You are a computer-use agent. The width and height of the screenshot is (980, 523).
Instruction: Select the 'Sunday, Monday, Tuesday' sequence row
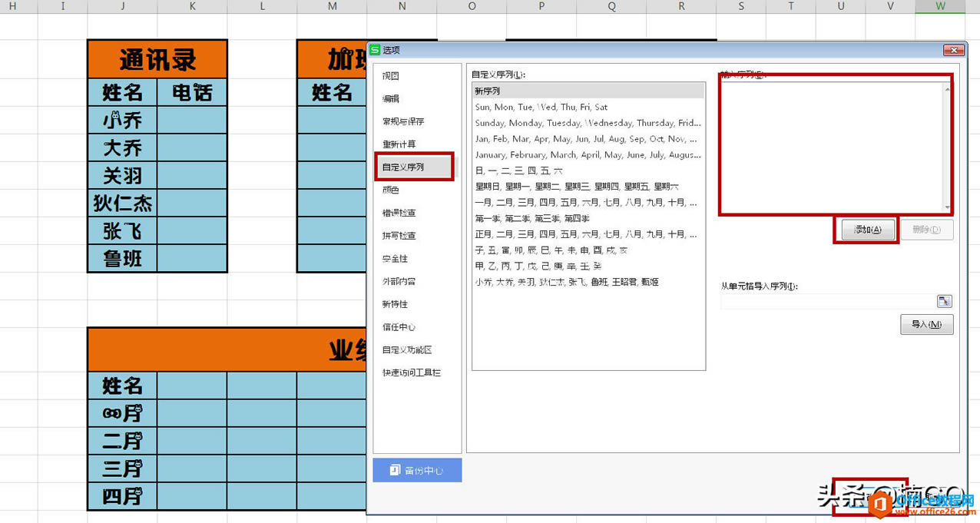tap(588, 123)
